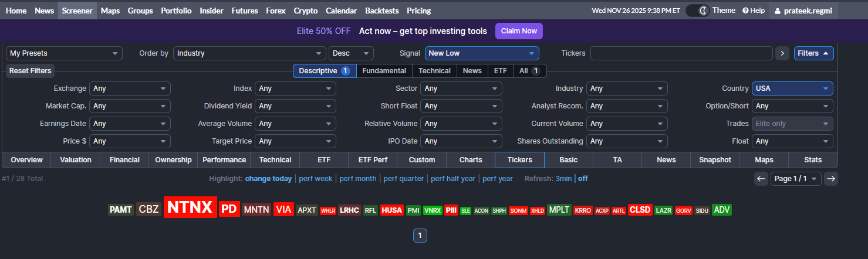Click the arrow button beside Tickers field
The width and height of the screenshot is (868, 259).
pyautogui.click(x=782, y=53)
